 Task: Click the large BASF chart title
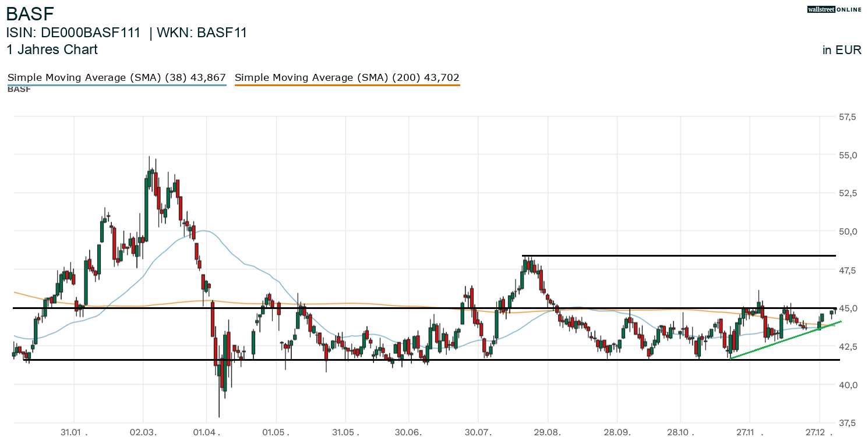(x=30, y=13)
